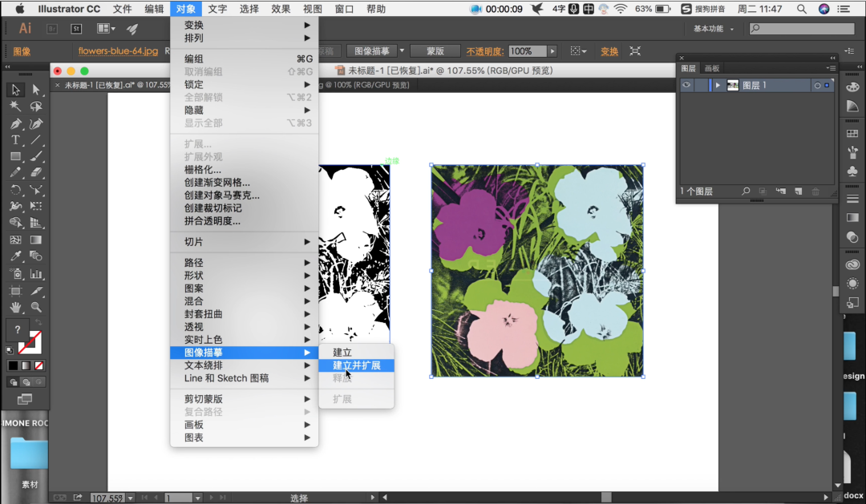
Task: Click Create New Sublayer icon in Layers panel
Action: (780, 191)
